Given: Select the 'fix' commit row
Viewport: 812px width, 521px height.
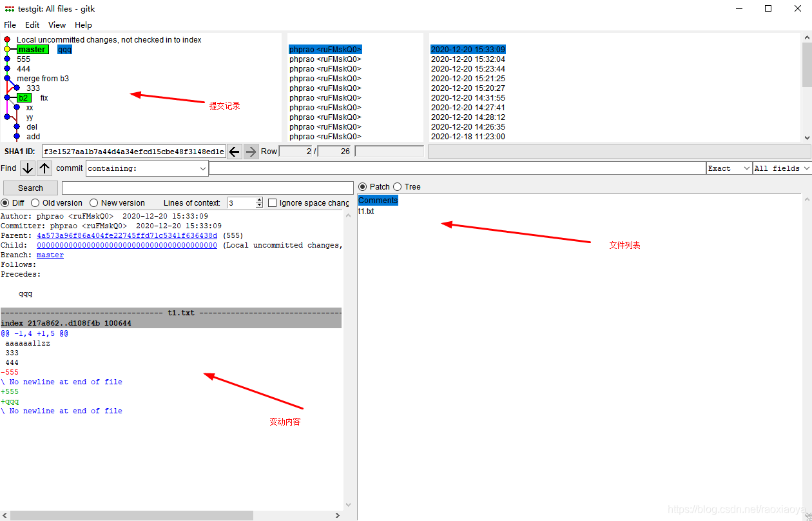Looking at the screenshot, I should [44, 98].
